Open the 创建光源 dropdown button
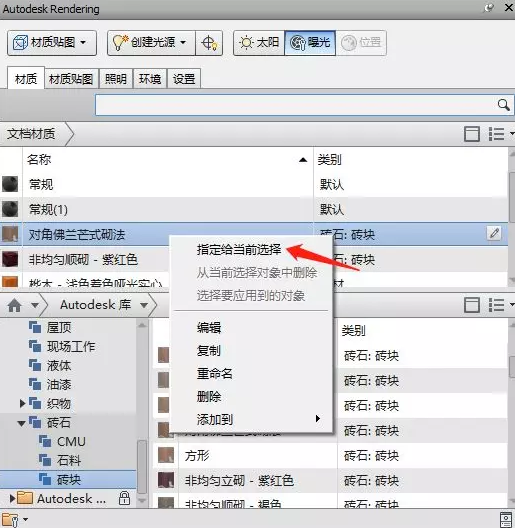This screenshot has height=528, width=515. point(151,43)
